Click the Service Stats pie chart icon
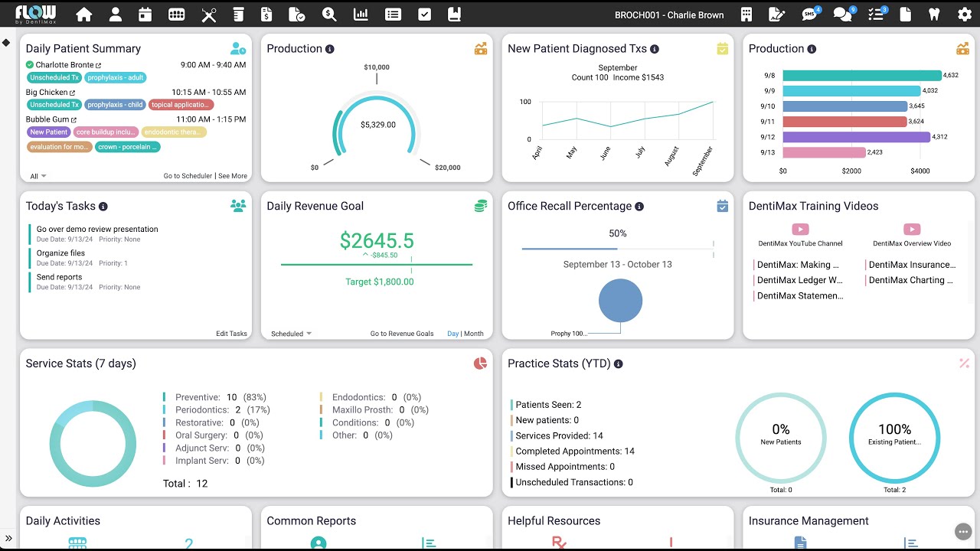 [480, 364]
